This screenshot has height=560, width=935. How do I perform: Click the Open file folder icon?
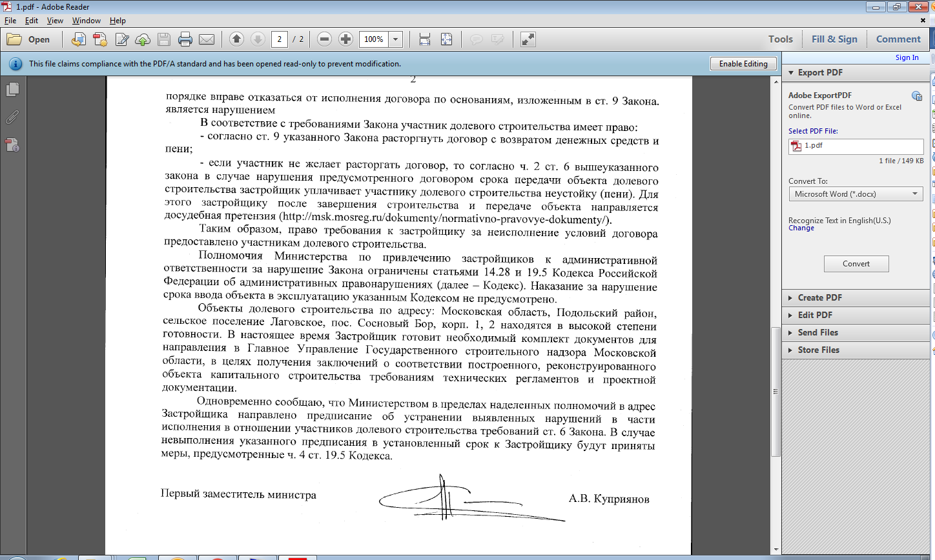(x=14, y=39)
